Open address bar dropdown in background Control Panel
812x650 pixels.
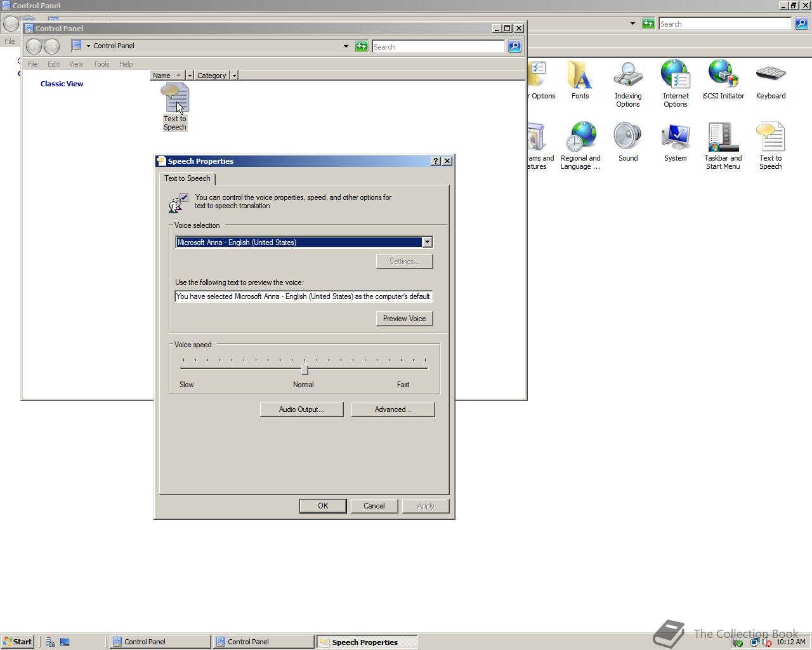coord(632,23)
